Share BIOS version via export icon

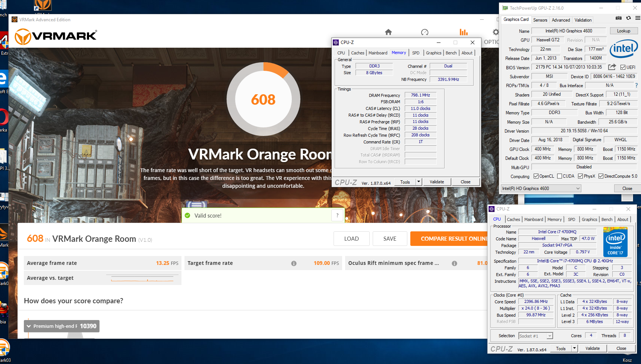(x=612, y=67)
